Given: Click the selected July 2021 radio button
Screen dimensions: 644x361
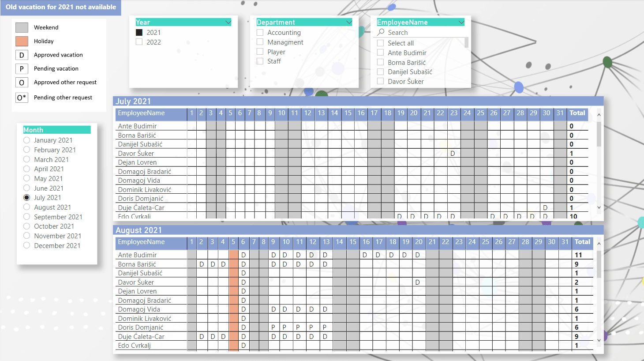Looking at the screenshot, I should [26, 198].
